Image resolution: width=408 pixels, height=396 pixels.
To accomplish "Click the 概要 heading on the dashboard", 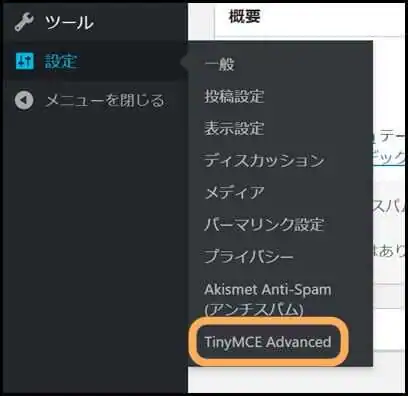I will click(x=245, y=16).
